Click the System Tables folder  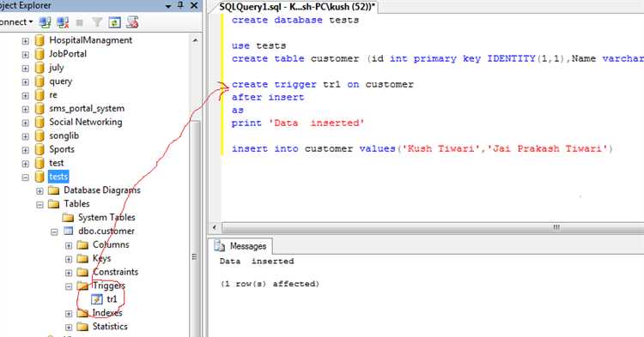106,217
